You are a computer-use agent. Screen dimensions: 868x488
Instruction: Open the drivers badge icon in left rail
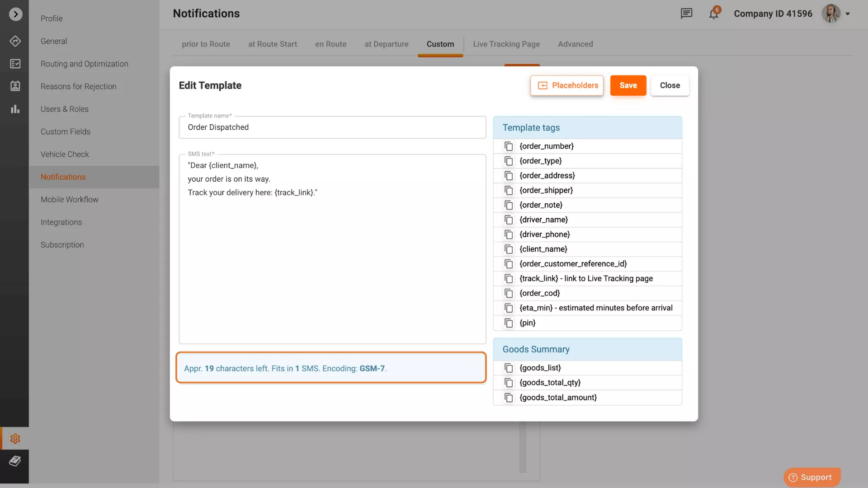15,86
